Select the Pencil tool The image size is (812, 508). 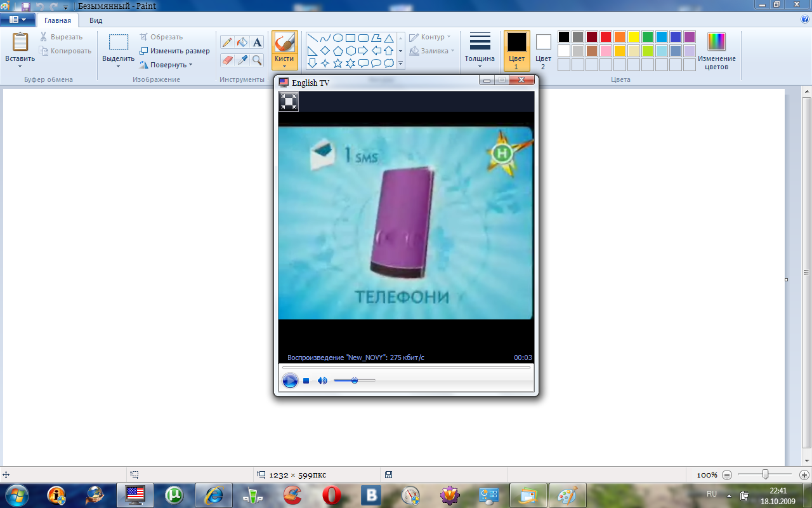click(x=227, y=43)
